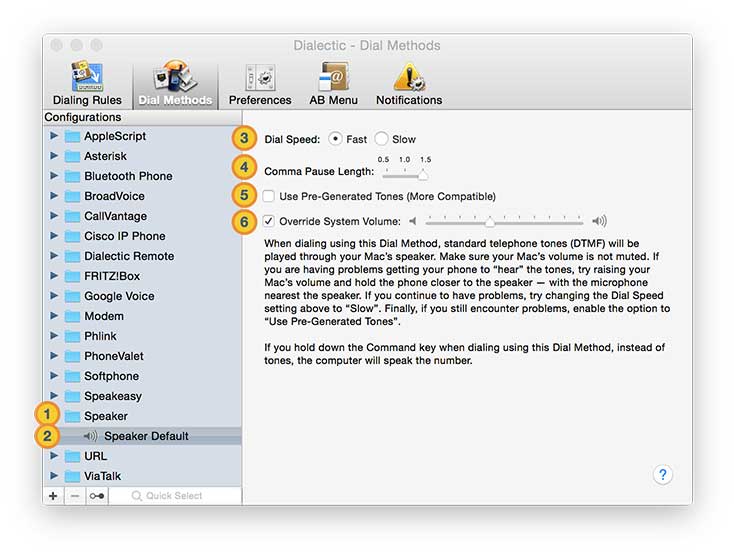Click the low volume speaker icon
The width and height of the screenshot is (734, 555).
tap(413, 221)
